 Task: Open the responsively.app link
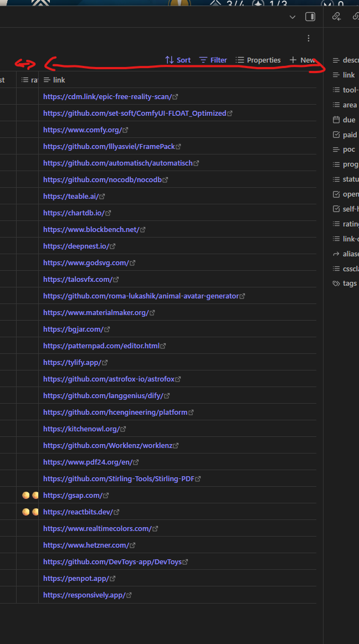pyautogui.click(x=84, y=595)
